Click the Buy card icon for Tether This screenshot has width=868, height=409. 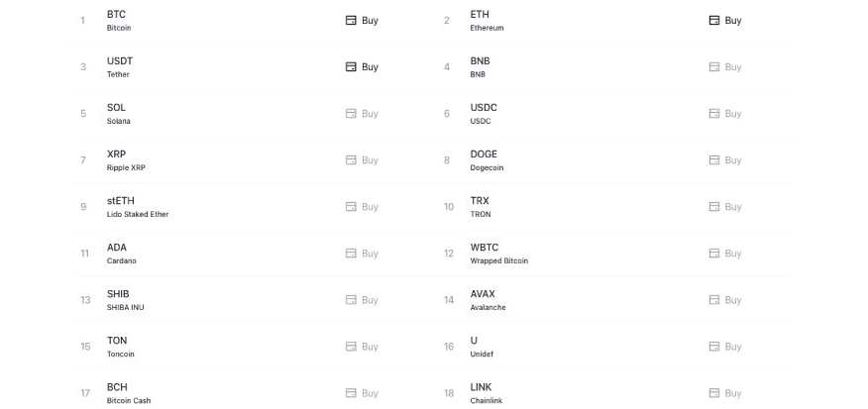[x=350, y=67]
